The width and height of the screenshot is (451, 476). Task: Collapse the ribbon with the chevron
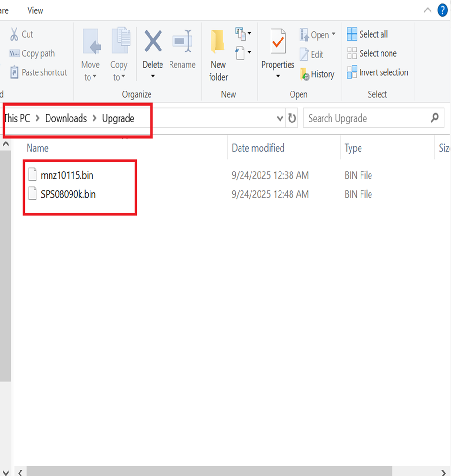tap(427, 10)
